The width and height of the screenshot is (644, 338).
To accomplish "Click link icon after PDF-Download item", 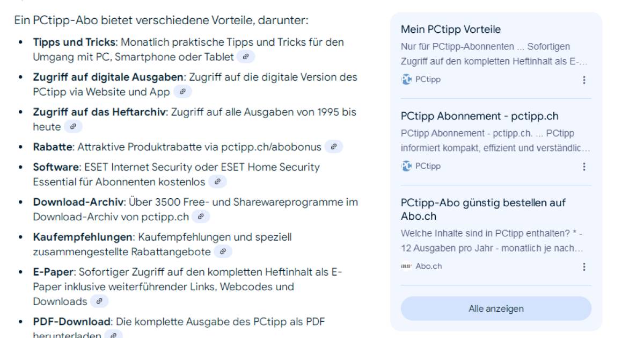I will pyautogui.click(x=113, y=335).
